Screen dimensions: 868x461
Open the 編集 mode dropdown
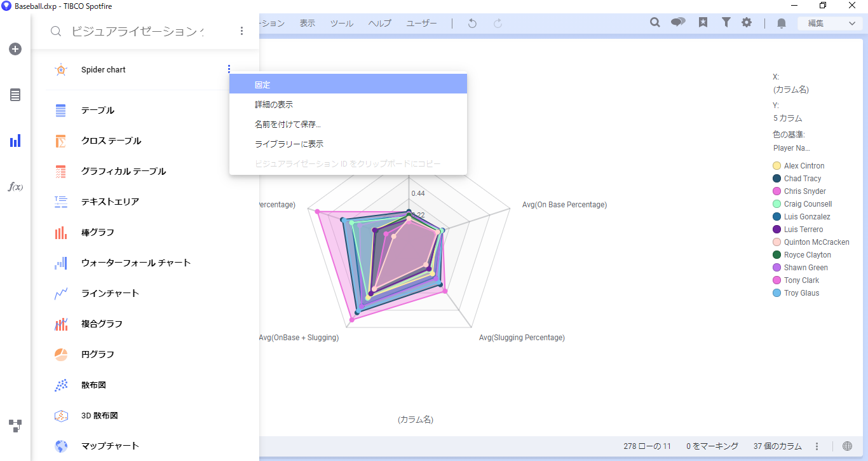(x=830, y=24)
